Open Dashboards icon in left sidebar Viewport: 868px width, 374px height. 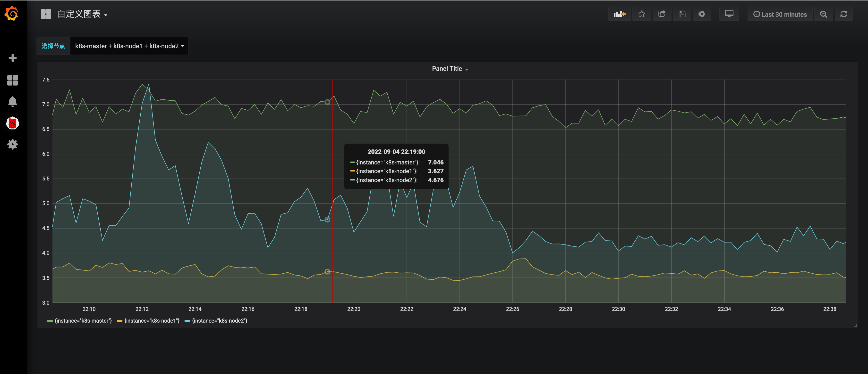point(12,80)
